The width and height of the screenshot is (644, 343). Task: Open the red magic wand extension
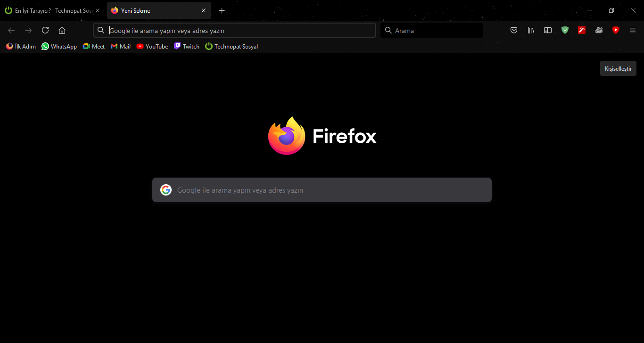click(582, 30)
